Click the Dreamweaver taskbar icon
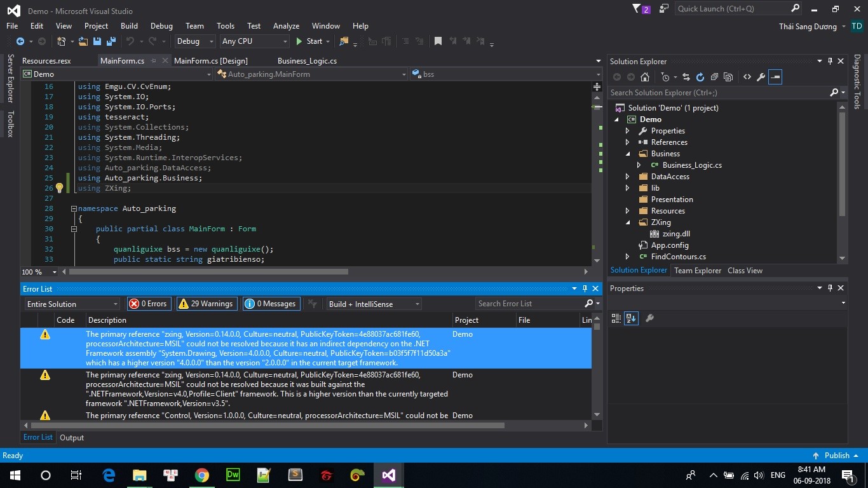The image size is (868, 488). (x=233, y=475)
